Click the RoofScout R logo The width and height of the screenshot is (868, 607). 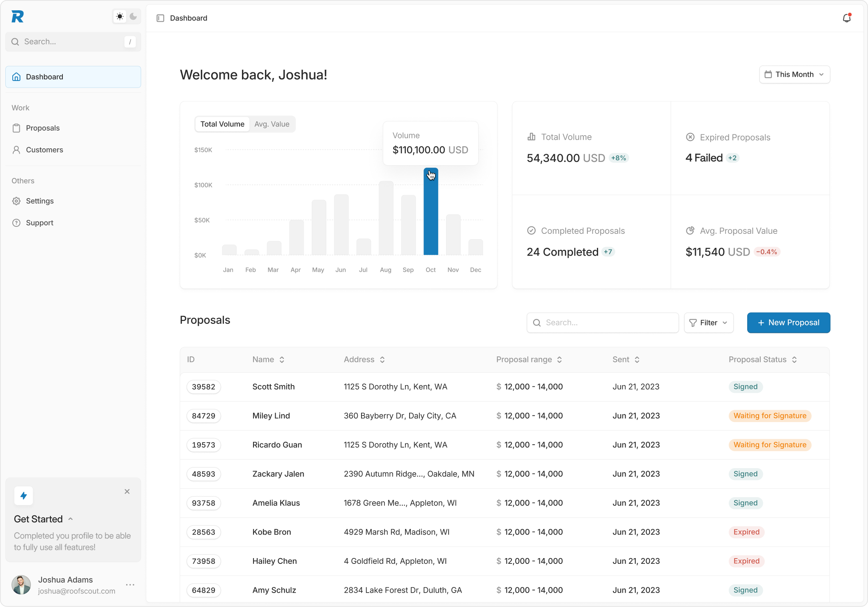18,16
